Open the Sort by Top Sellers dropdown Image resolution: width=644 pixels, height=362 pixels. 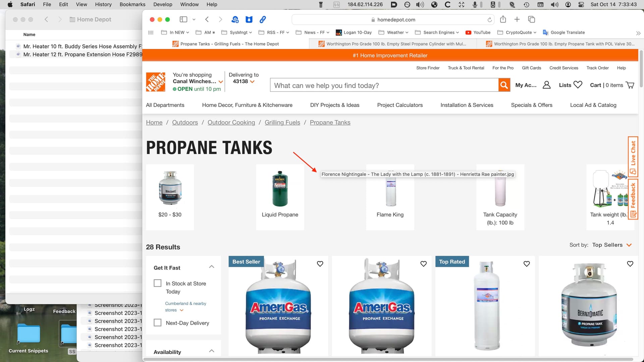(x=612, y=245)
